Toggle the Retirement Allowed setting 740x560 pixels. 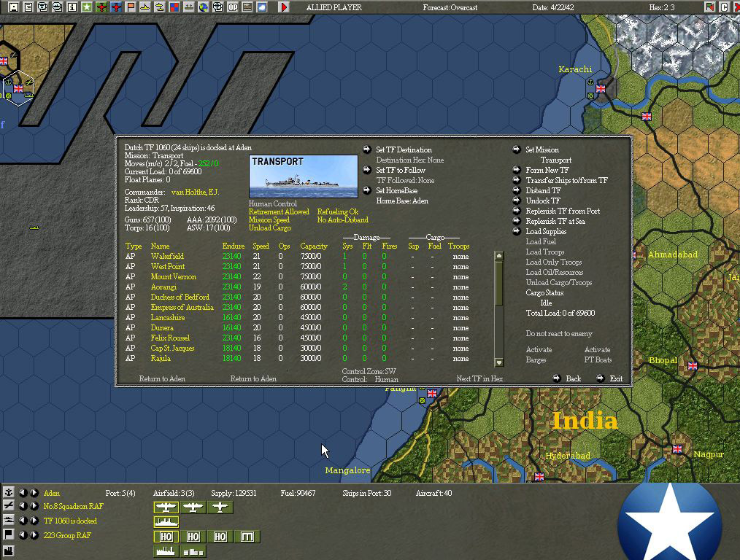pyautogui.click(x=279, y=211)
